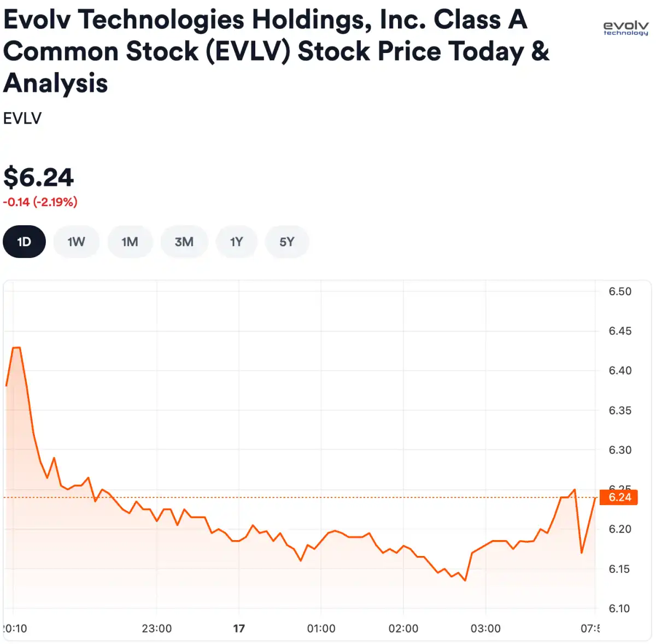
Task: Show the 1M price history
Action: (x=130, y=242)
